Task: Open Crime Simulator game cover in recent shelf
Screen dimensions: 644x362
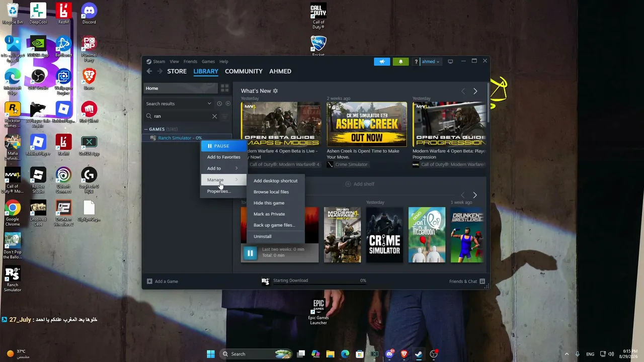Action: click(x=385, y=235)
